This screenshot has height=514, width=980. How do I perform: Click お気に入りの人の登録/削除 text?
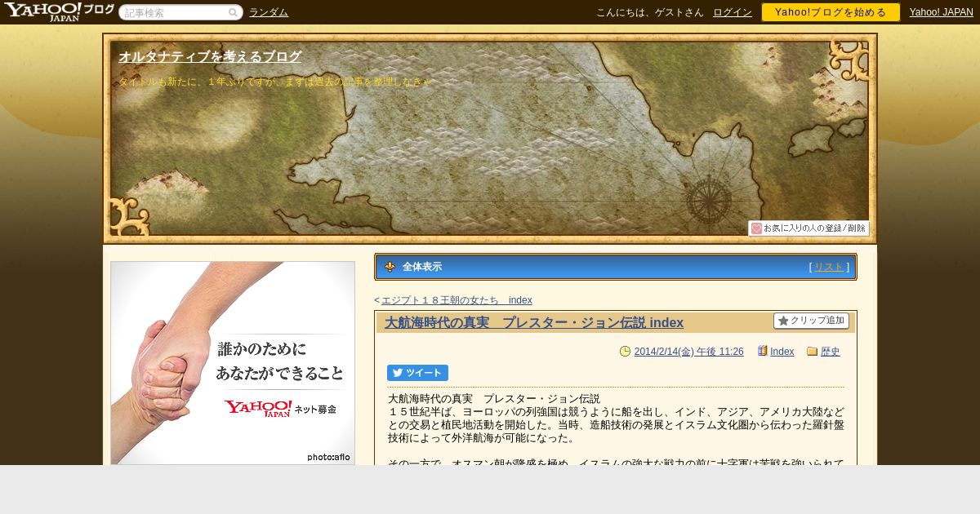(814, 228)
